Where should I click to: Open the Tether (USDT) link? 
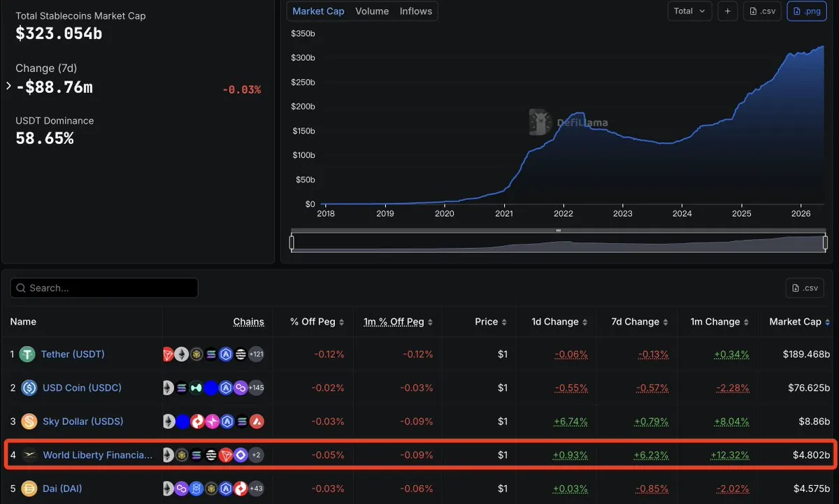(x=73, y=354)
